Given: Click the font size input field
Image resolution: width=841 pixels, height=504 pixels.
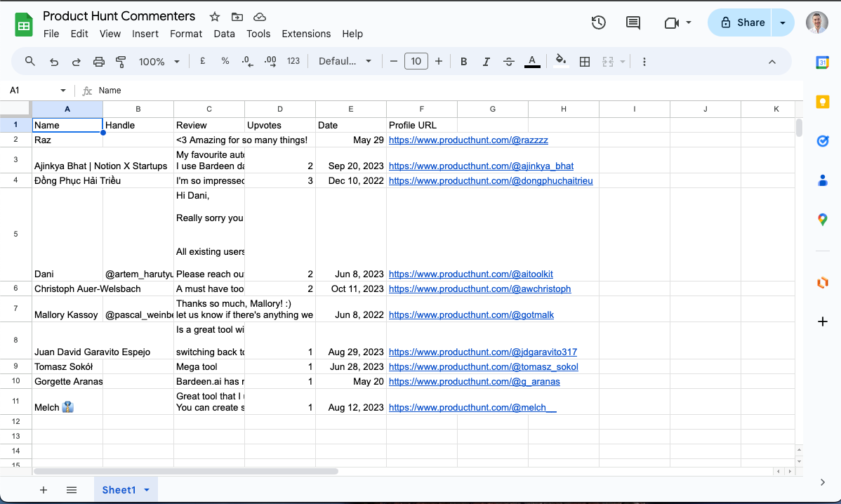Looking at the screenshot, I should coord(416,61).
